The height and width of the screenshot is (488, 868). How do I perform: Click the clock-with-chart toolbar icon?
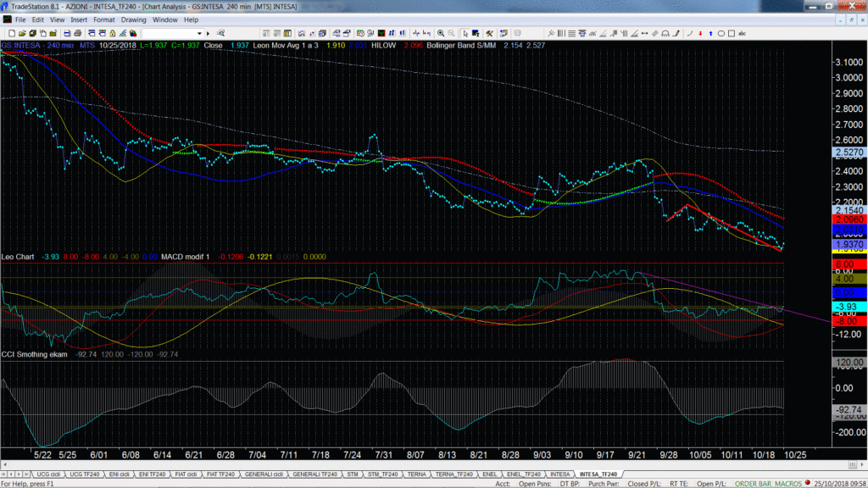tap(360, 33)
